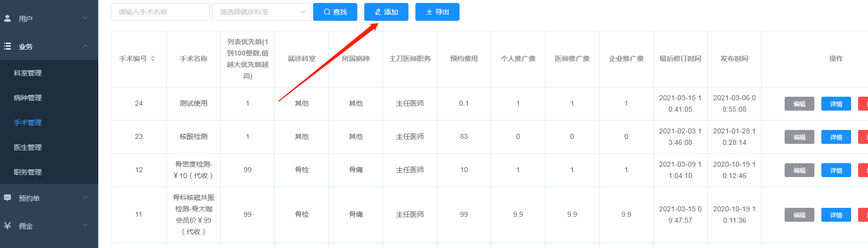Viewport: 868px width, 248px height.
Task: Click the 手术名称 column header
Action: (x=194, y=59)
